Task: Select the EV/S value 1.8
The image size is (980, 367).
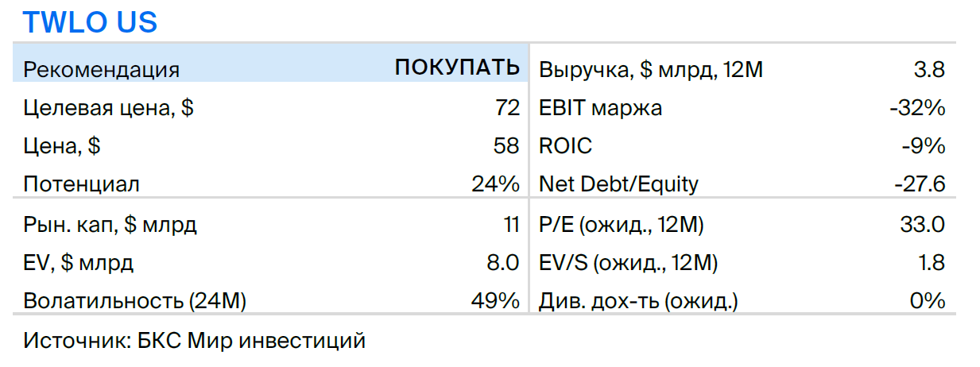Action: 932,263
